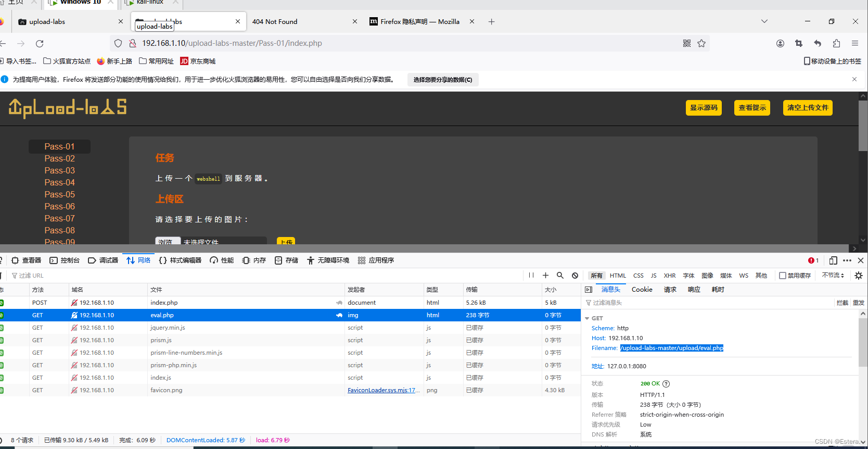Screen dimensions: 868x449
Task: Switch to Firefox privacy notice tab
Action: [x=419, y=21]
